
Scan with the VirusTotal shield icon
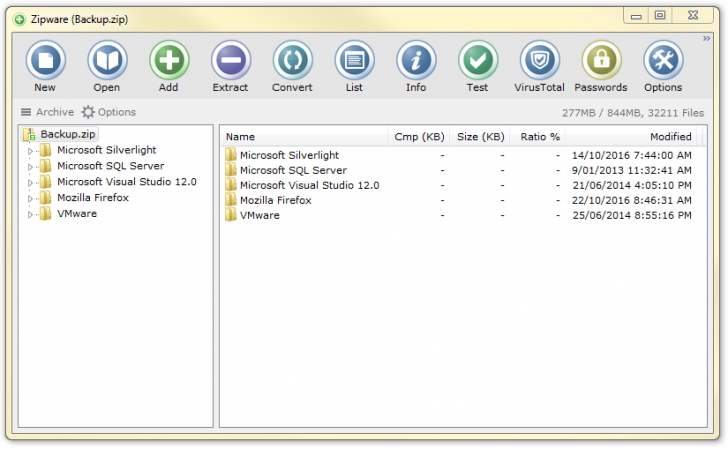539,60
